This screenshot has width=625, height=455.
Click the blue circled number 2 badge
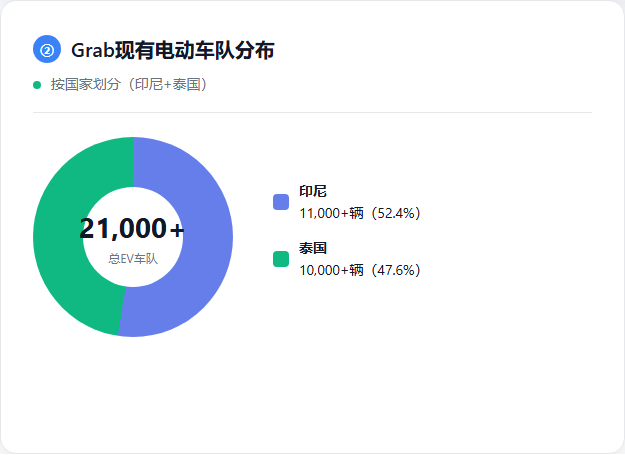(x=47, y=49)
